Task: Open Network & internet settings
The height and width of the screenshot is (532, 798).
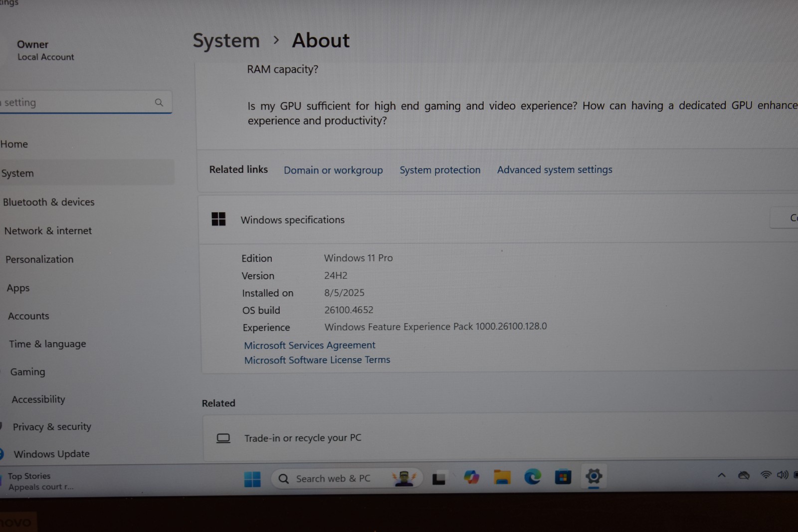Action: [x=48, y=231]
